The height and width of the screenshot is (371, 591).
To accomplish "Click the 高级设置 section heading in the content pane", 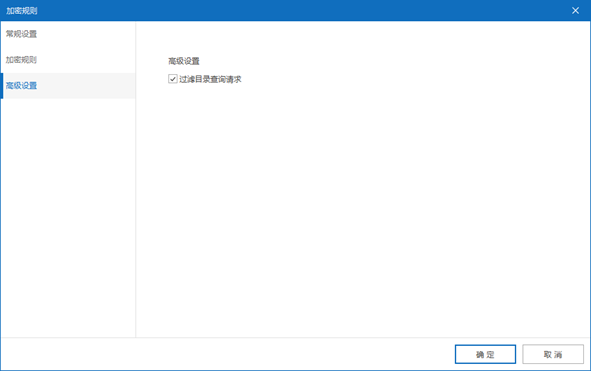I will (x=184, y=61).
